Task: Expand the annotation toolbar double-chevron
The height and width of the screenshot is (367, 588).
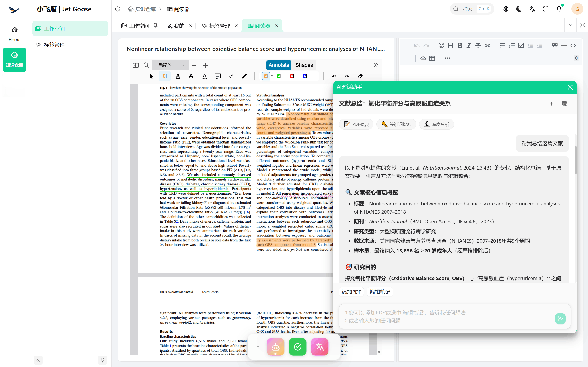Action: [x=376, y=65]
